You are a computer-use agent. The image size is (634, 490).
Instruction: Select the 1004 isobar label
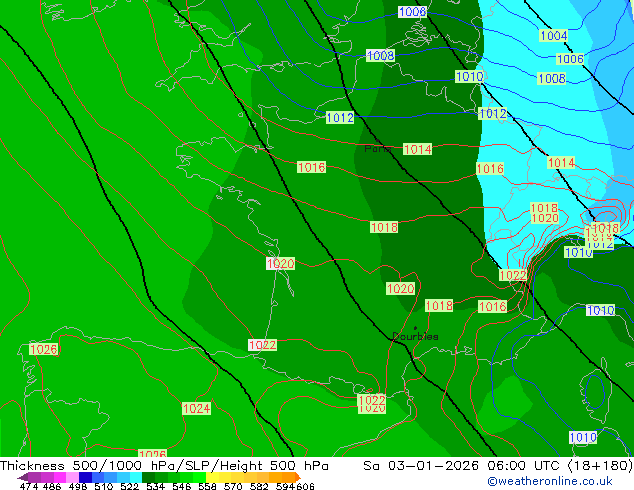tap(554, 36)
